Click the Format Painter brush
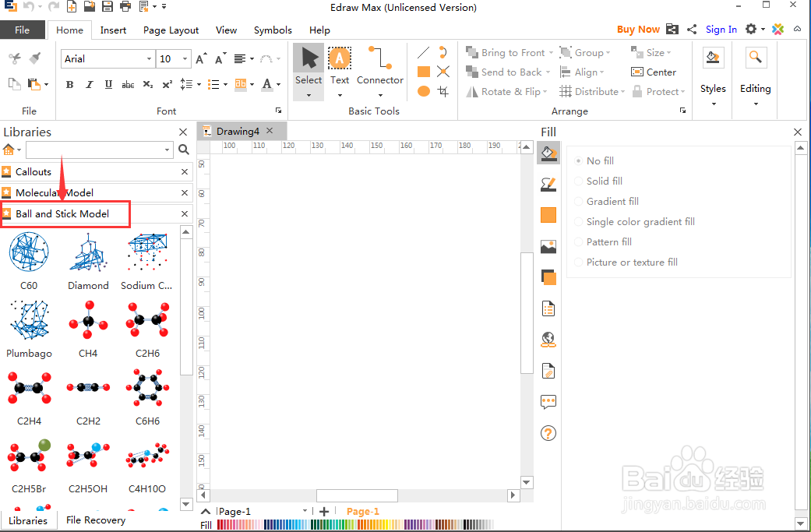Viewport: 811px width, 532px height. (x=34, y=58)
